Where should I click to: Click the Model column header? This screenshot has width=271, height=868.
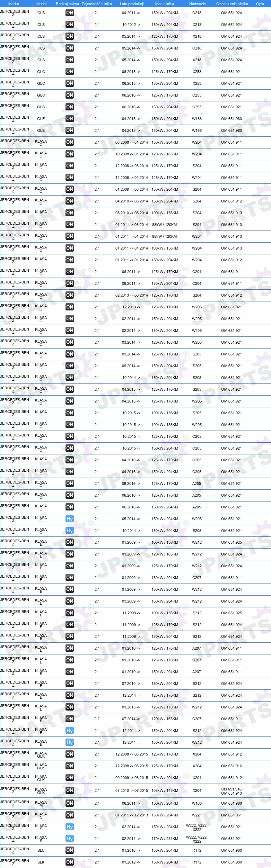coord(41,4)
